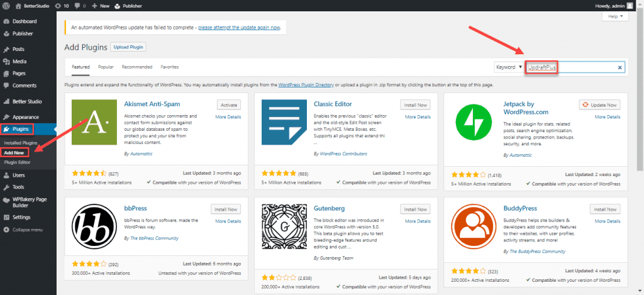
Task: Install bbPress plugin now
Action: [x=226, y=209]
